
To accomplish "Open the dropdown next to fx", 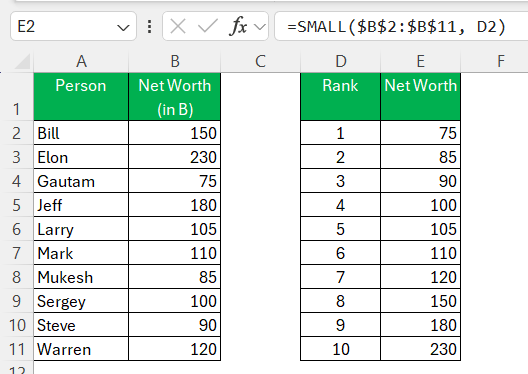I will click(x=260, y=26).
